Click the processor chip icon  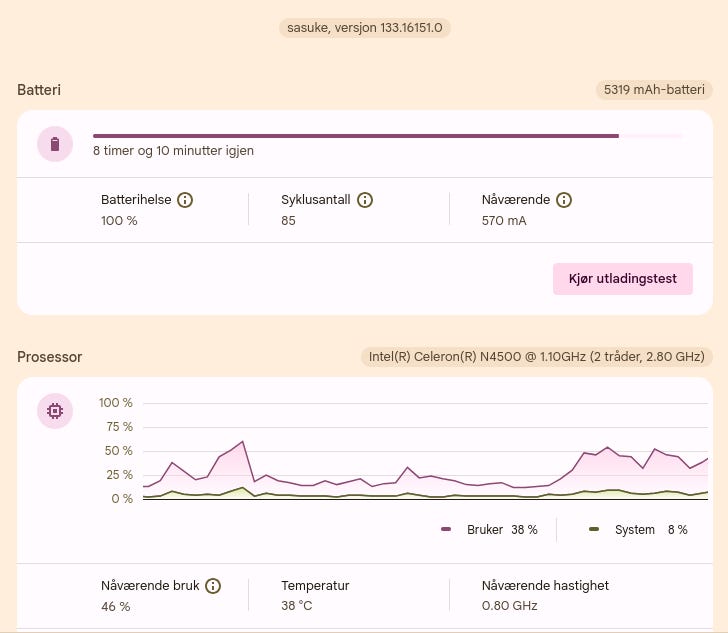tap(55, 411)
